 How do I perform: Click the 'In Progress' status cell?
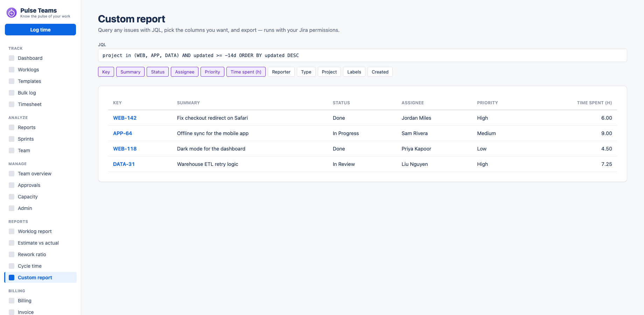pyautogui.click(x=346, y=133)
